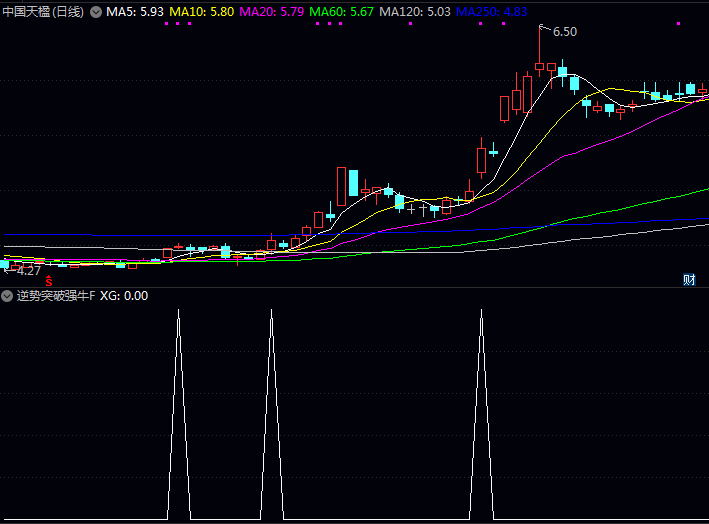
Task: Select the MA5: 5.93 label
Action: click(135, 12)
